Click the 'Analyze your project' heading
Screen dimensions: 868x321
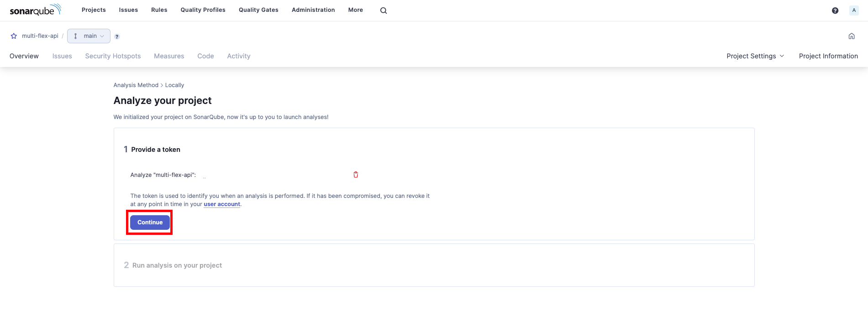click(x=163, y=101)
